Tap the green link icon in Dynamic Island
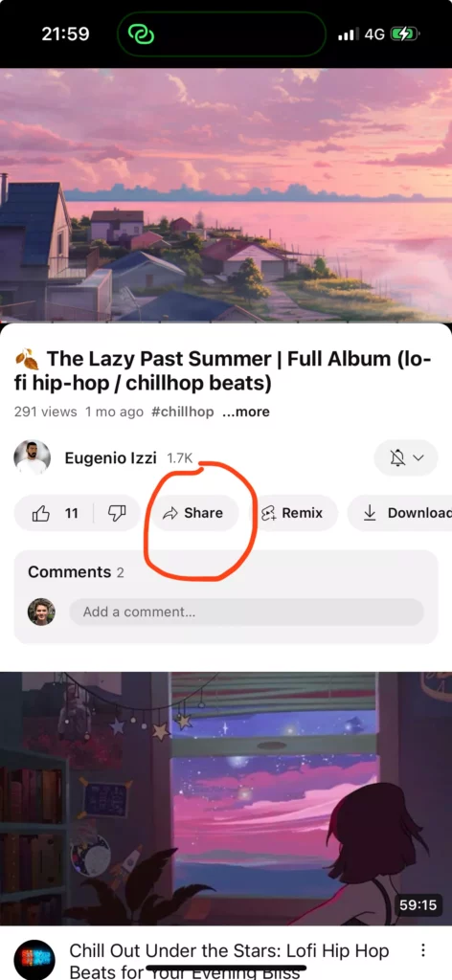Screen dimensions: 452x980 click(141, 34)
